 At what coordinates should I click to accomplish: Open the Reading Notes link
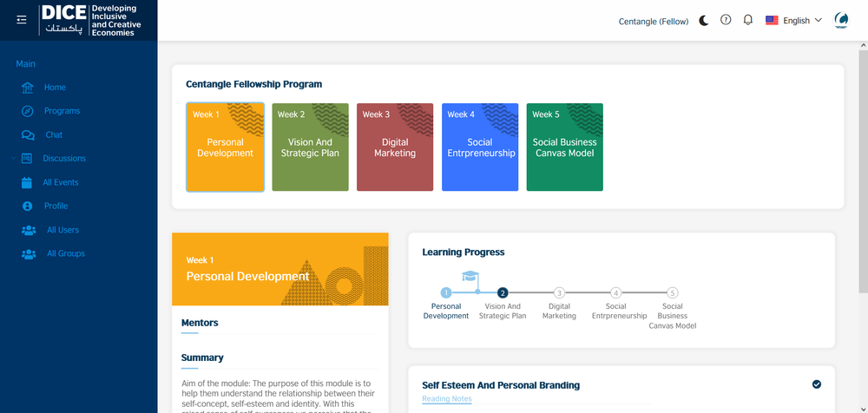tap(447, 398)
